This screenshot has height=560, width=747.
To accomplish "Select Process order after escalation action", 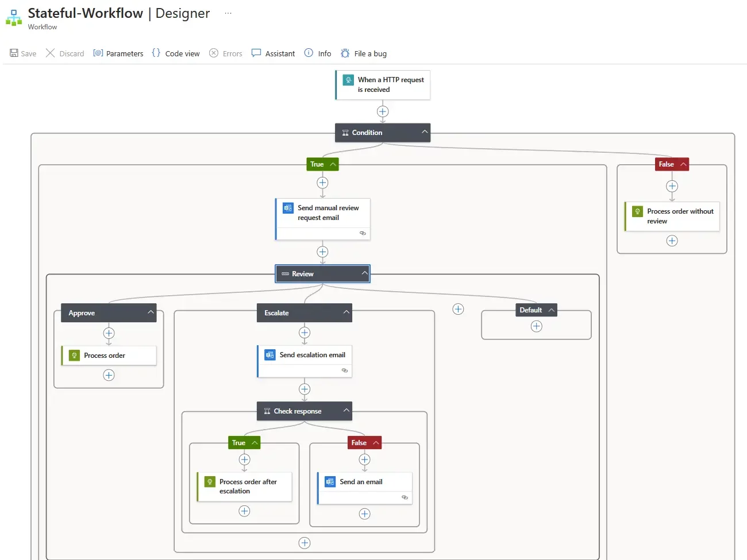I will 244,486.
